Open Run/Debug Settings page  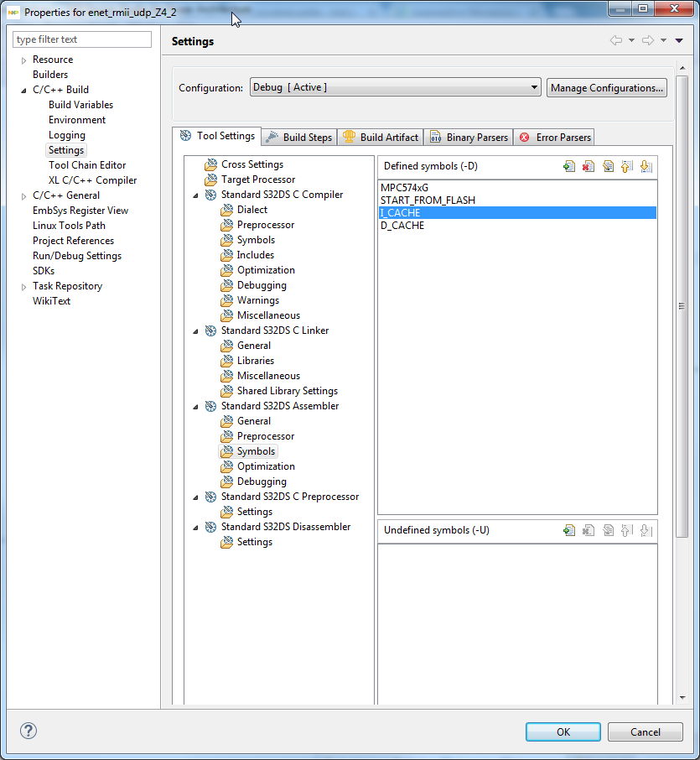[x=77, y=256]
